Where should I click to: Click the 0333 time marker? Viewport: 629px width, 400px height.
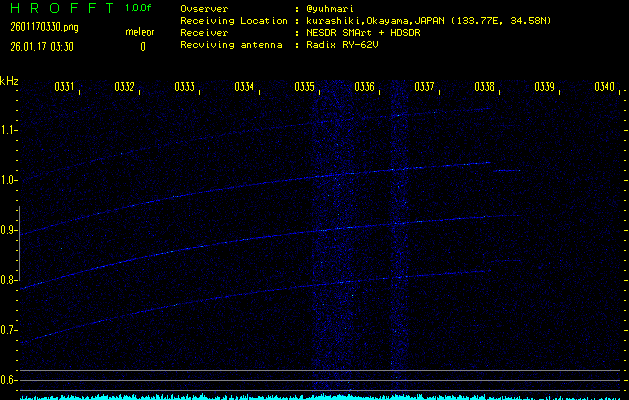(184, 87)
